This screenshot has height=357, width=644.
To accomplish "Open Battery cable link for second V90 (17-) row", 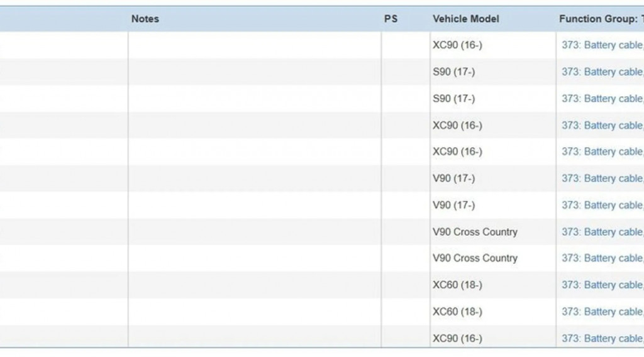I will point(602,205).
